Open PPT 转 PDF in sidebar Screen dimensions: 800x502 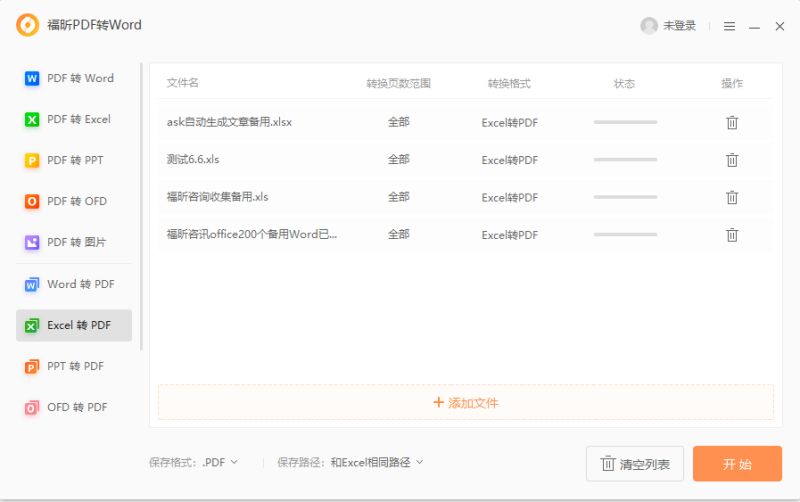pos(73,366)
